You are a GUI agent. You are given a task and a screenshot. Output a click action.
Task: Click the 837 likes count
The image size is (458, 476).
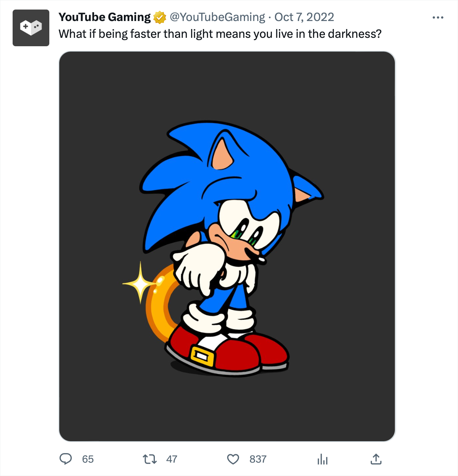click(258, 459)
